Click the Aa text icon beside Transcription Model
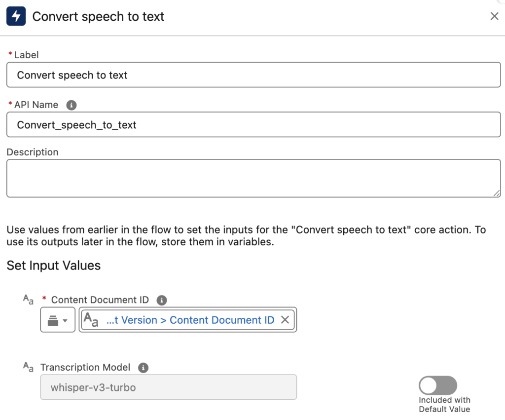The height and width of the screenshot is (420, 505). point(28,367)
